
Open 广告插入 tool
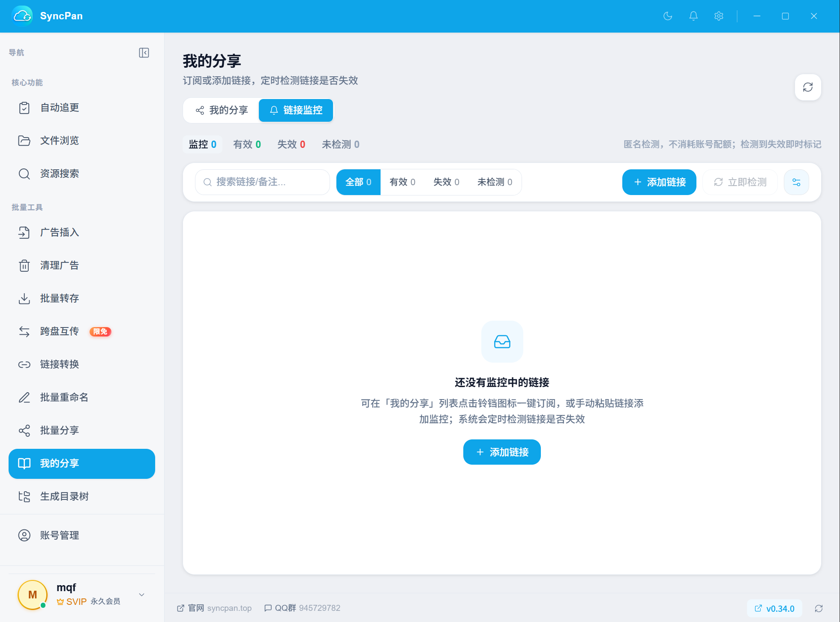(x=82, y=232)
